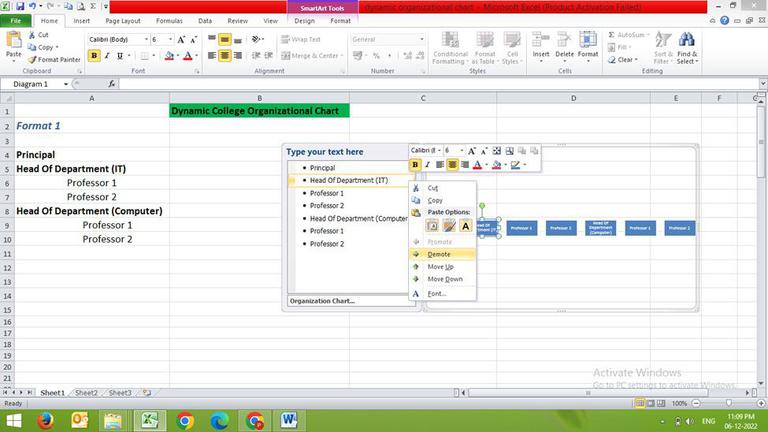The image size is (768, 432).
Task: Click Merge & Center in the ribbon
Action: (x=312, y=56)
